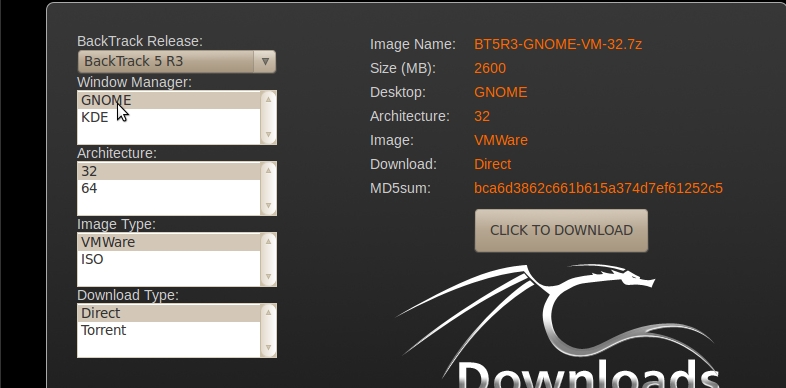
Task: Click the BackTrack Release dropdown arrow
Action: click(265, 62)
